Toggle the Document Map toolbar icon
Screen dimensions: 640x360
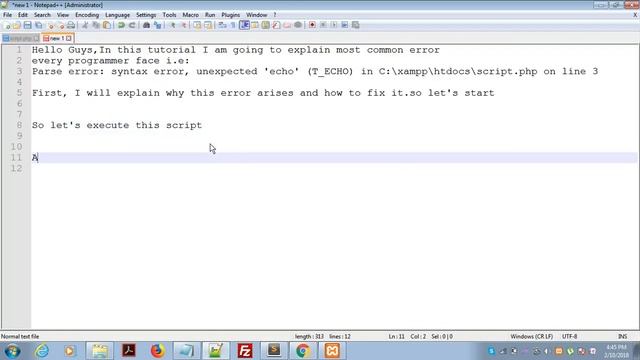(x=266, y=25)
